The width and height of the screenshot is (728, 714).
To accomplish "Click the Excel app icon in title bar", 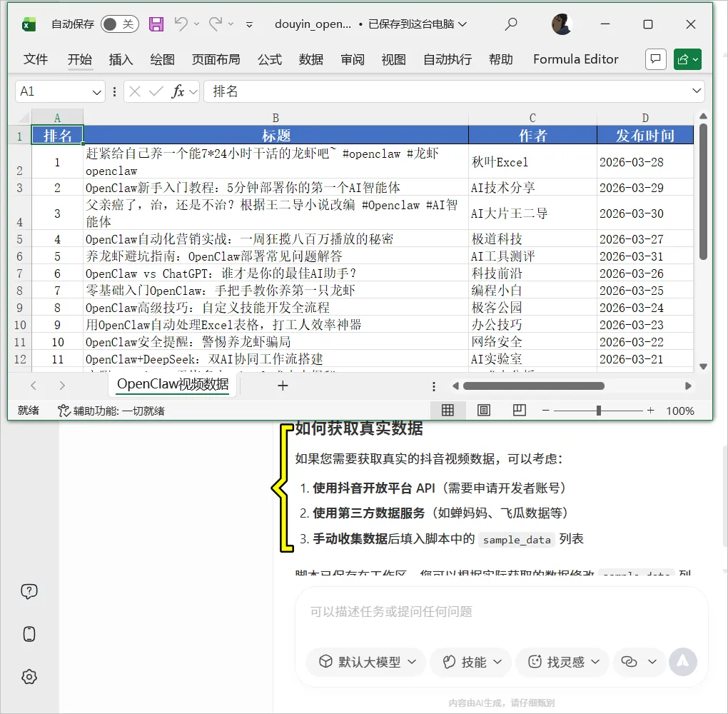I will (29, 24).
